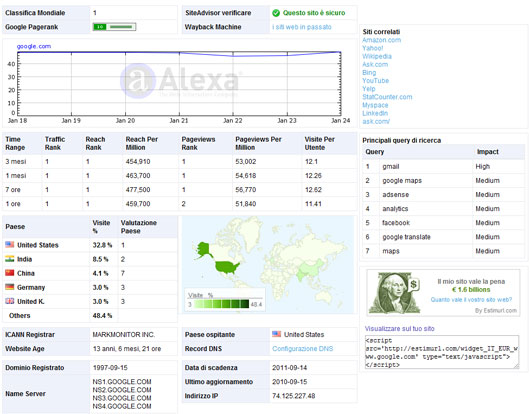
Task: Click the '13 anni, 6 mesi, 21 ore' age value
Action: tap(127, 348)
